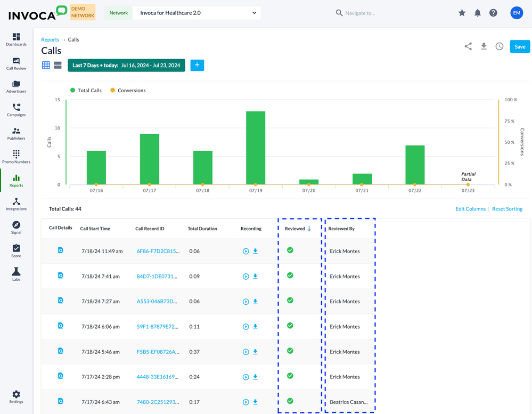Click Reset Sorting link
The width and height of the screenshot is (532, 414).
[507, 209]
